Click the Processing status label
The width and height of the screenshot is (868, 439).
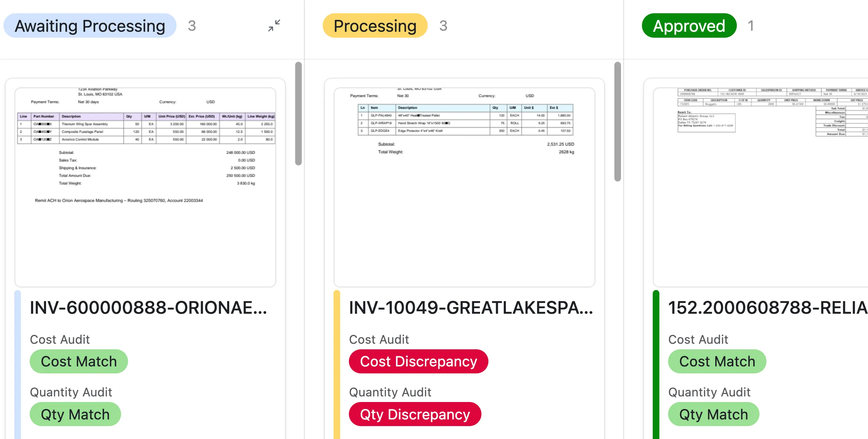[x=375, y=26]
